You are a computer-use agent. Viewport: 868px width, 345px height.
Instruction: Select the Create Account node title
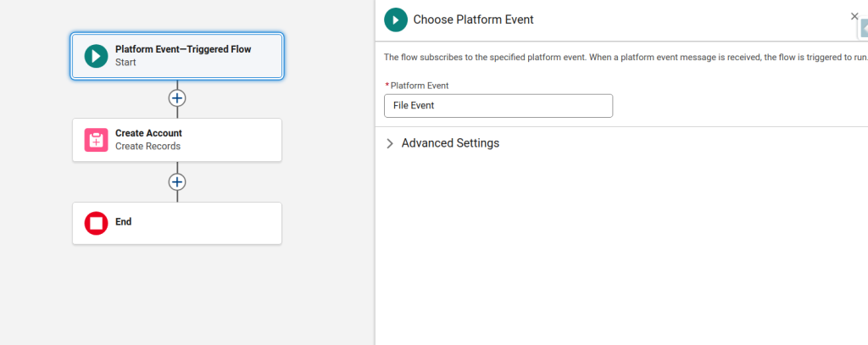(148, 133)
